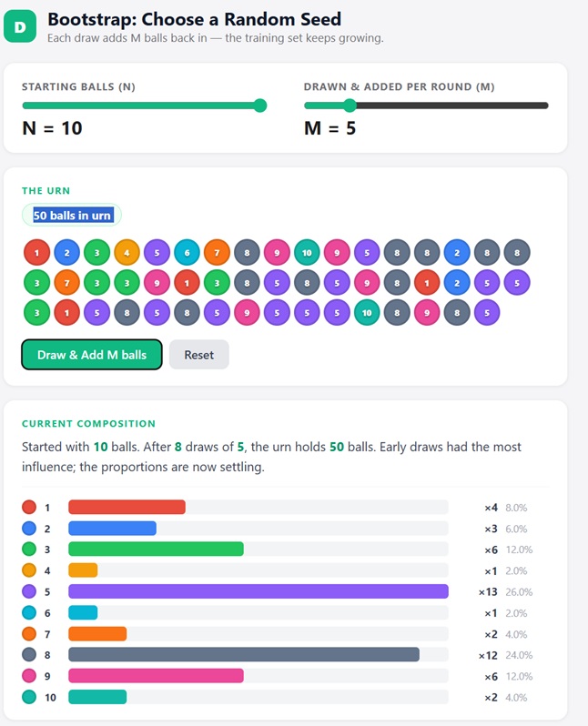Click the pink legend dot for ball 9
This screenshot has height=726, width=588.
tap(29, 676)
